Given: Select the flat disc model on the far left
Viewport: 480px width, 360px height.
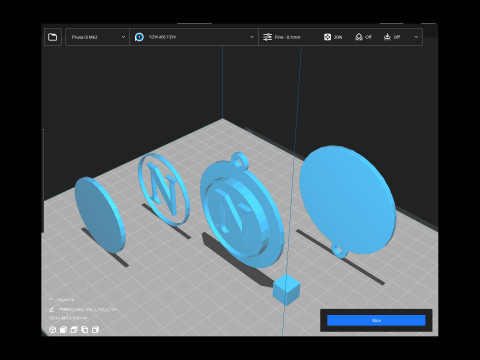Looking at the screenshot, I should click(99, 215).
